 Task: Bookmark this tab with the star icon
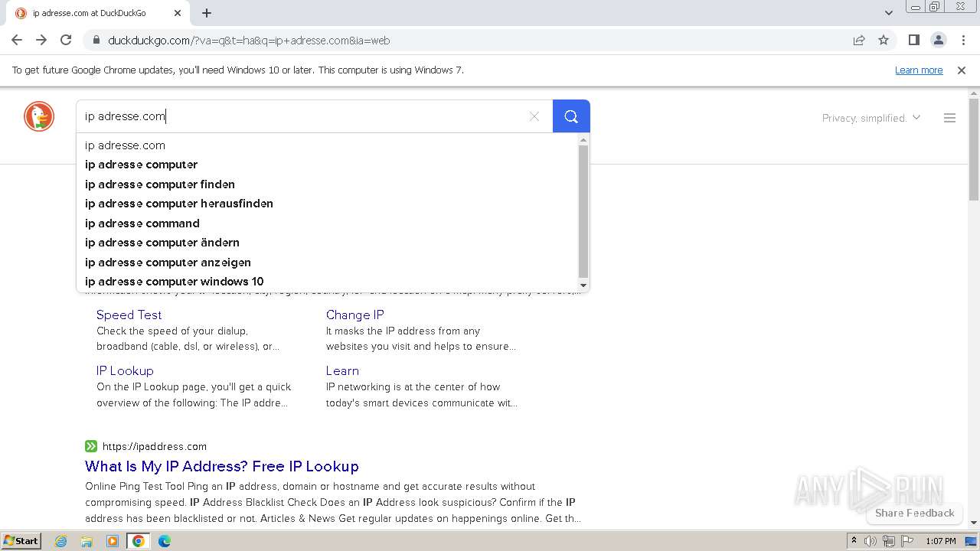(x=884, y=41)
